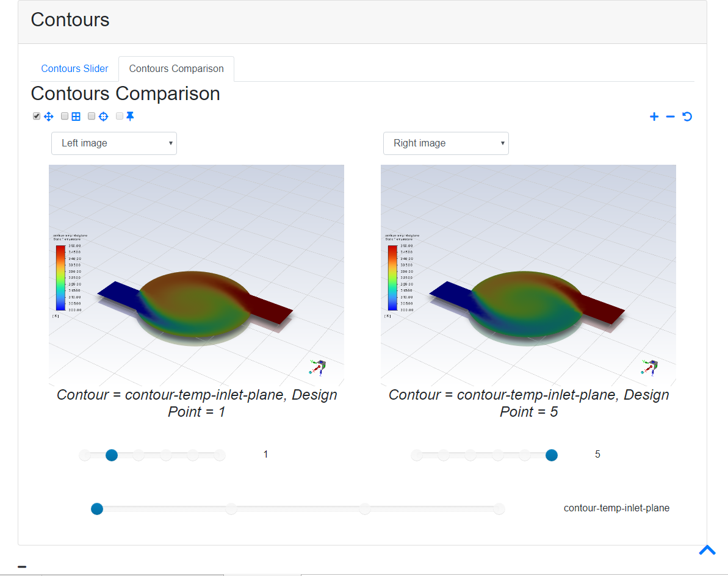The width and height of the screenshot is (728, 576).
Task: Select the Contours Comparison tab
Action: (176, 68)
